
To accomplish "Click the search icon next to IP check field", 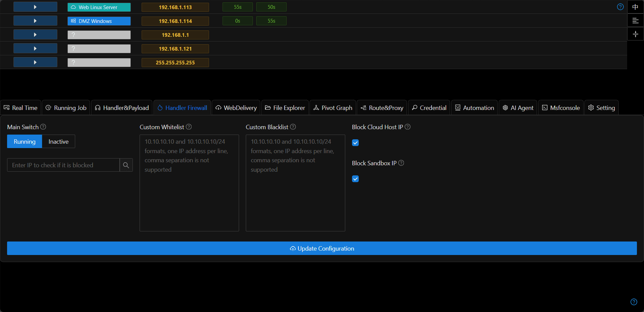I will 126,165.
